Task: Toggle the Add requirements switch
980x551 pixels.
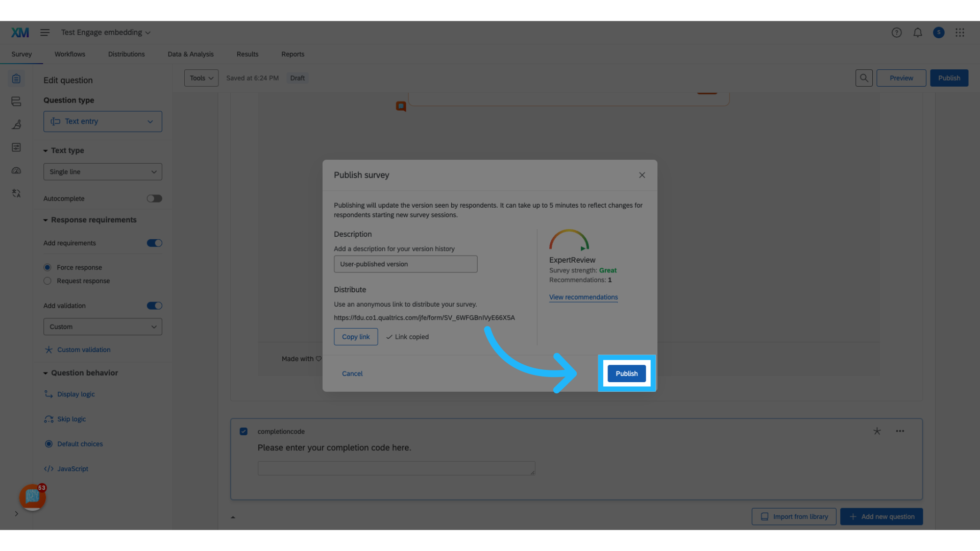Action: [x=155, y=243]
